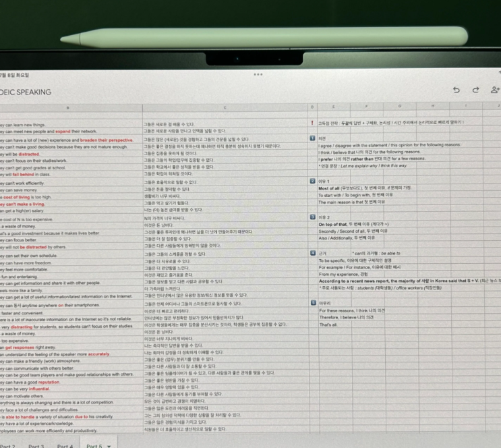Select the cell containing 'broaden their perspective'
This screenshot has height=448, width=501.
coord(71,140)
